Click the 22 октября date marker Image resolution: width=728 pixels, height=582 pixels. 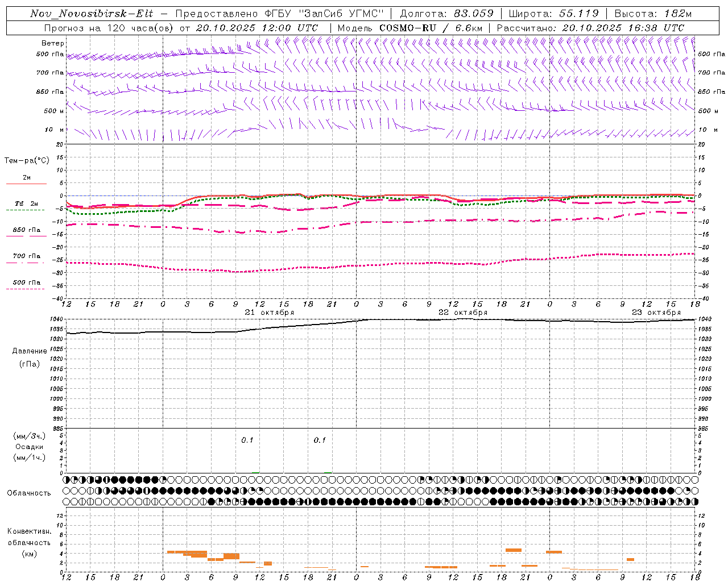463,312
